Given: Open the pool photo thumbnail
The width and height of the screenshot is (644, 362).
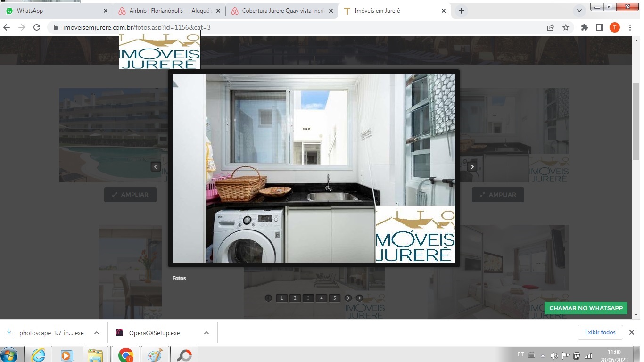Looking at the screenshot, I should point(113,135).
